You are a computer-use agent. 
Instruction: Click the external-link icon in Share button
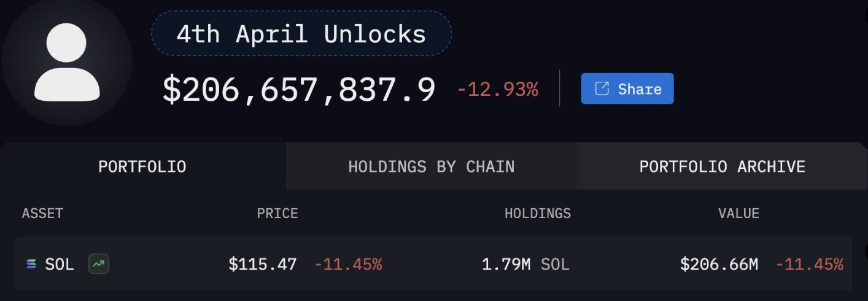(602, 88)
